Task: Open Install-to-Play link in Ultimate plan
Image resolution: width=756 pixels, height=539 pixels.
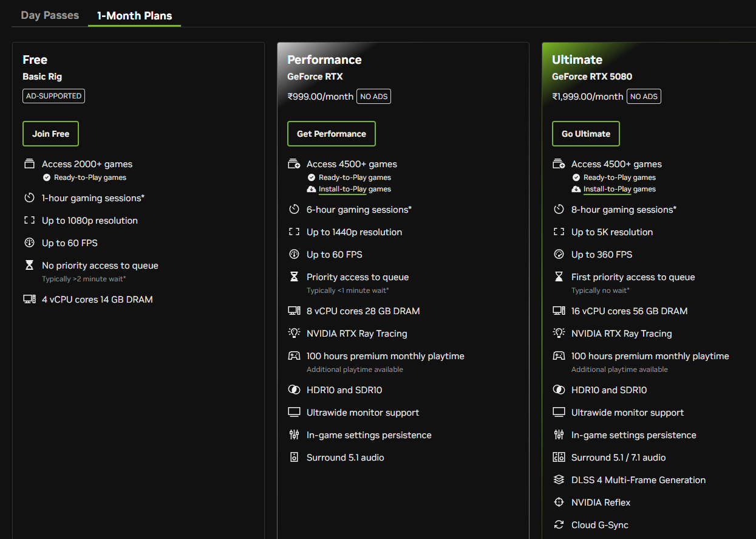Action: point(607,189)
